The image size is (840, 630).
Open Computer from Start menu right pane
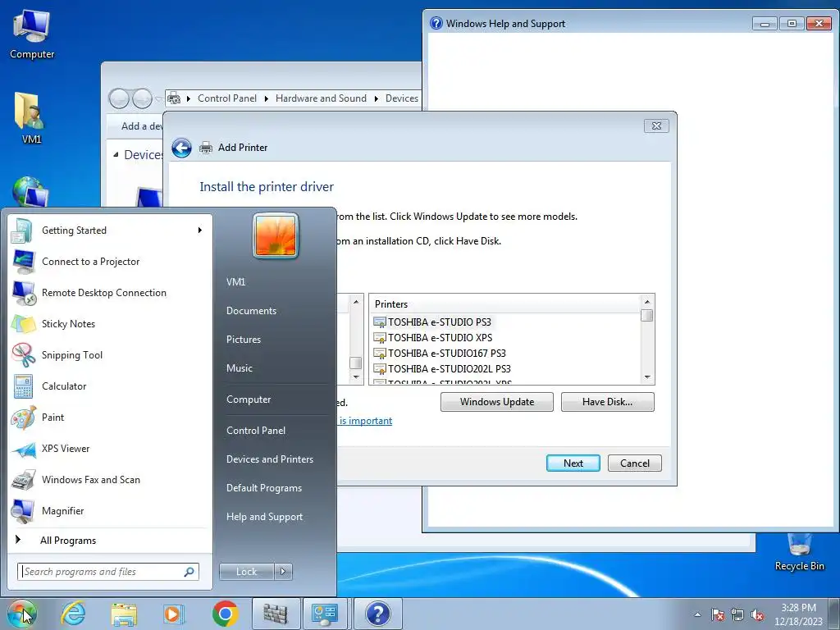[x=249, y=399]
